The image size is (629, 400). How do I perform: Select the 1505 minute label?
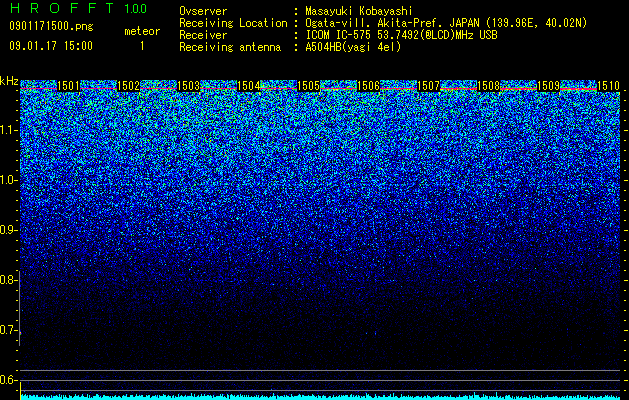click(308, 86)
